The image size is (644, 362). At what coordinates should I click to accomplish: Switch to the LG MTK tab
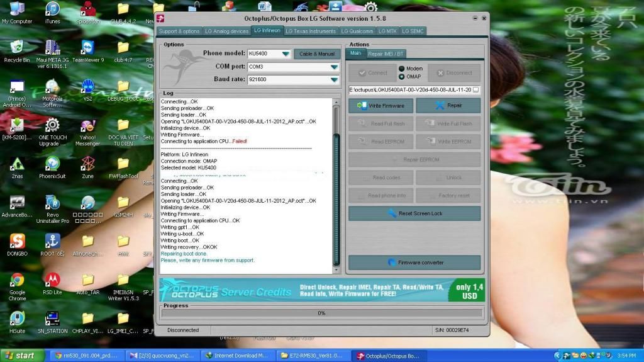point(387,31)
